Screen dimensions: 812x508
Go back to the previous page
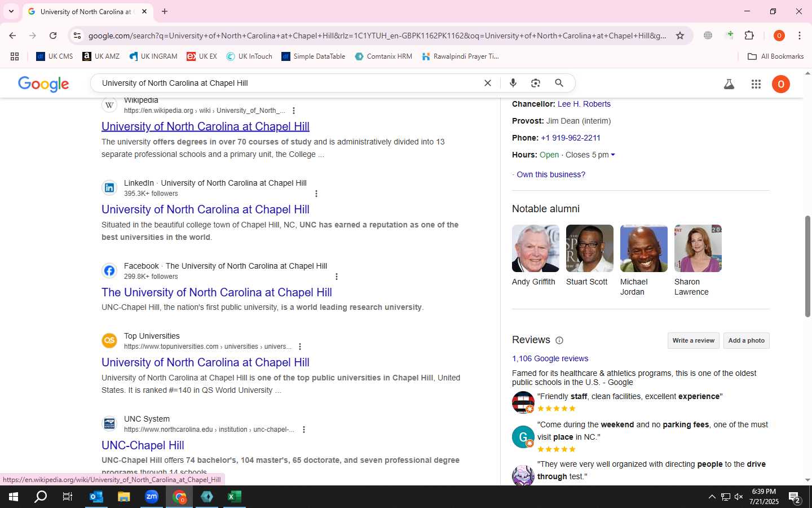12,36
